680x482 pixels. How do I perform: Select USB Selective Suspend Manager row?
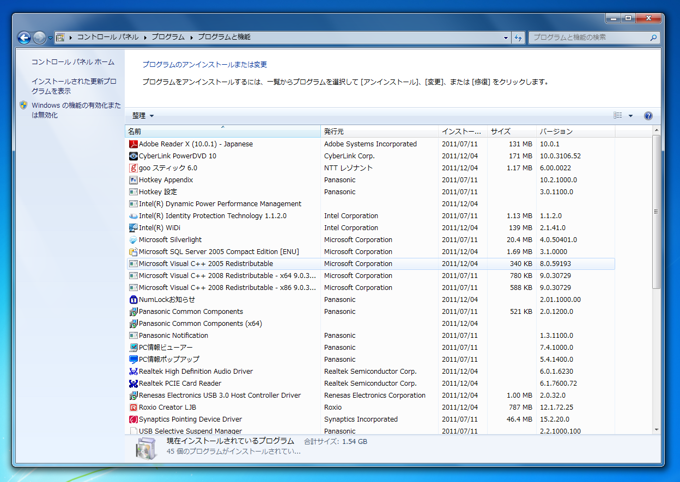click(x=371, y=431)
